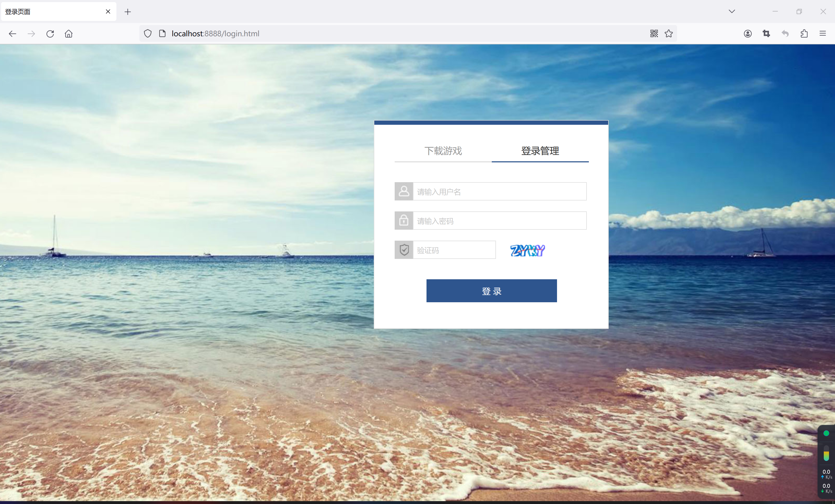Focus the 请输入密码 password field
Screen dimensions: 835x504
(500, 221)
